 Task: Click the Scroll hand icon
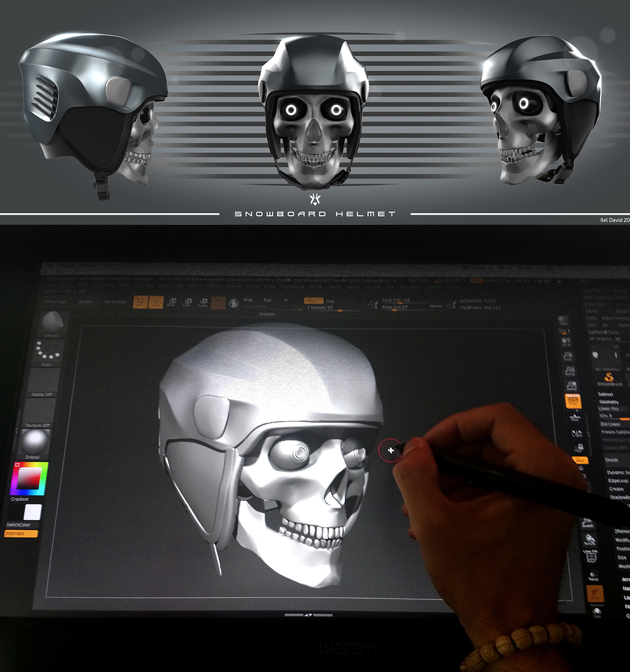coord(566,342)
